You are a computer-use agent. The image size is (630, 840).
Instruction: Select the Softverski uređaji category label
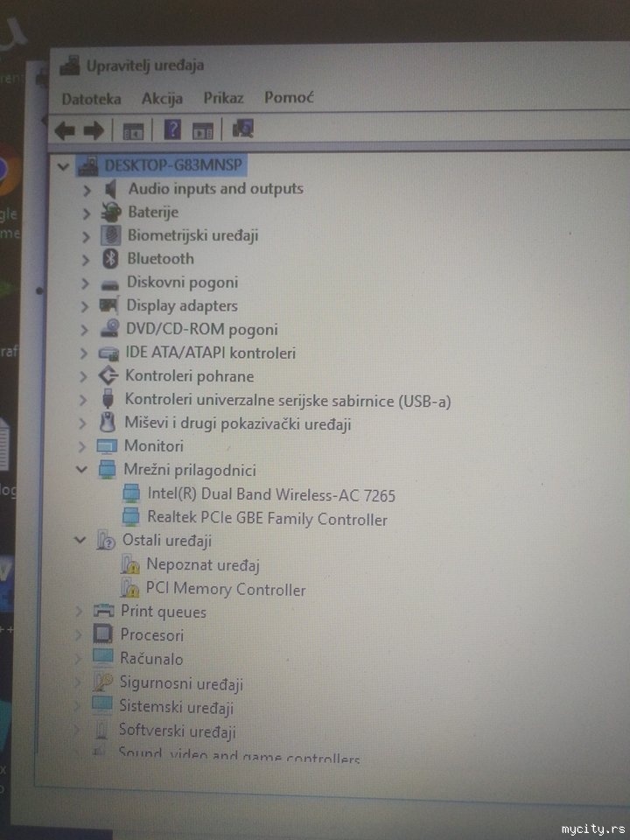click(x=178, y=730)
